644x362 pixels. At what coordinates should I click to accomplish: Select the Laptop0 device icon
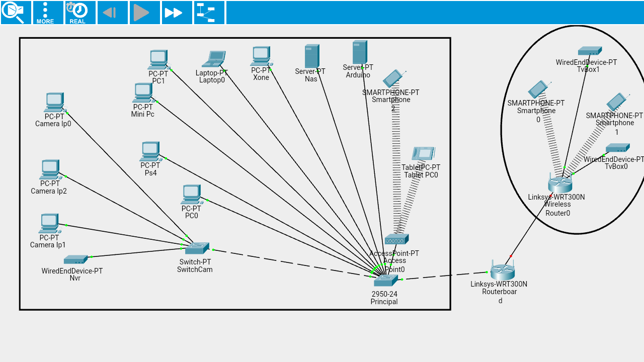pos(214,59)
